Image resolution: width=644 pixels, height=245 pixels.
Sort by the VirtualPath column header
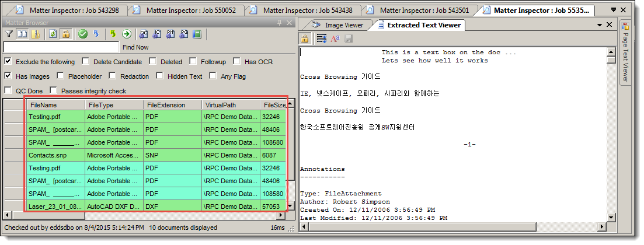231,105
